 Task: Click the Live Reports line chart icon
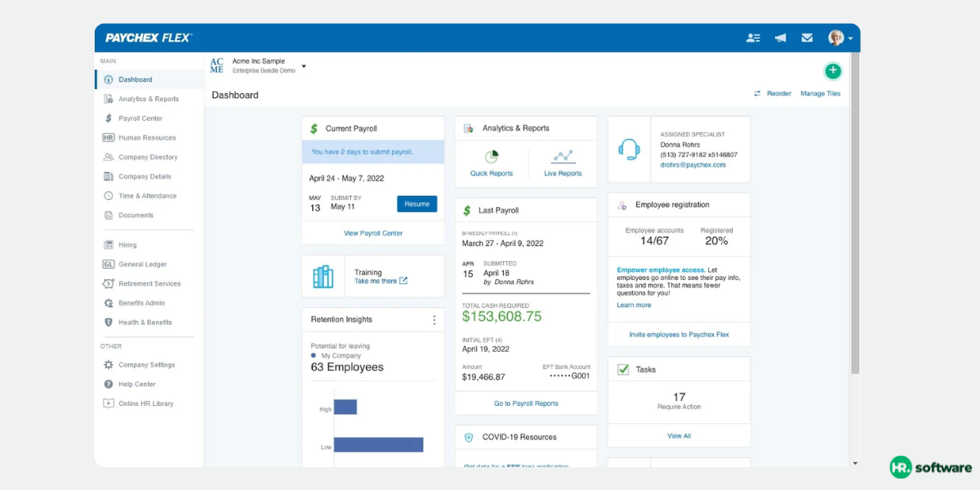pos(563,157)
